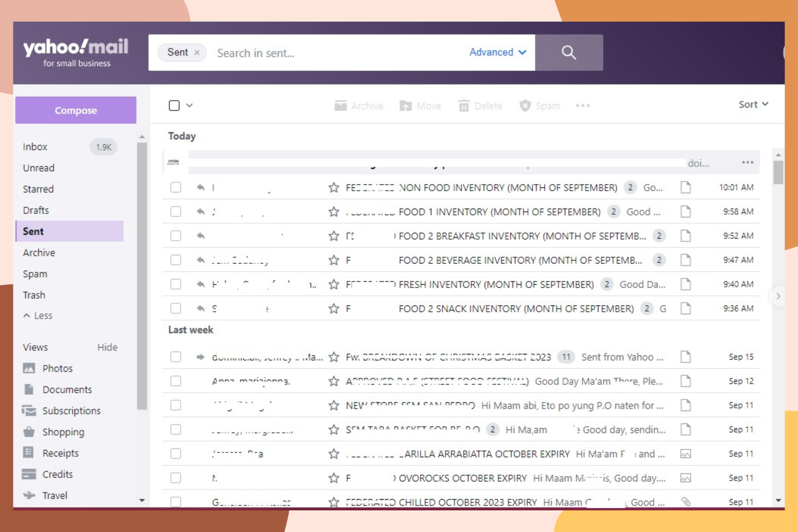
Task: Open the Receipts view
Action: click(x=60, y=453)
